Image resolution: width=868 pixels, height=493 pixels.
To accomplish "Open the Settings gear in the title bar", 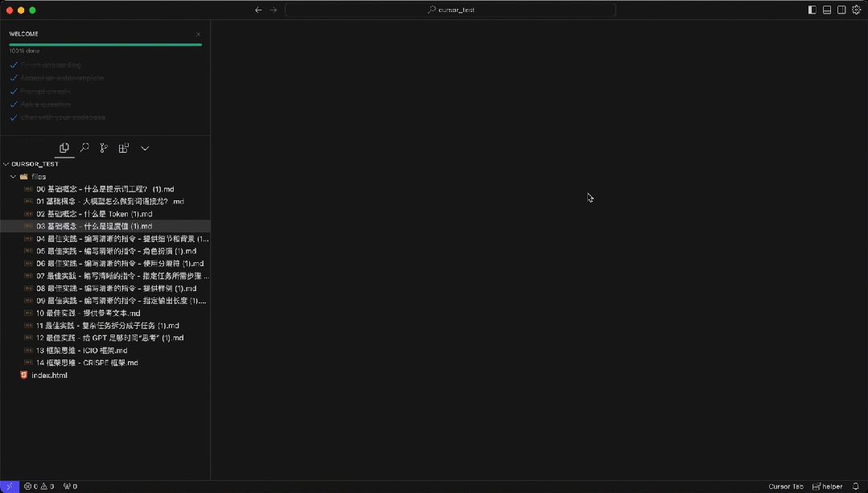I will click(856, 10).
